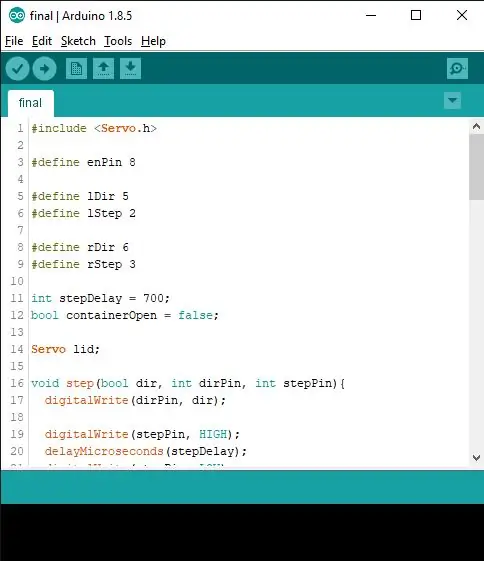Click on '#include <Servo.h>' line

coord(94,128)
